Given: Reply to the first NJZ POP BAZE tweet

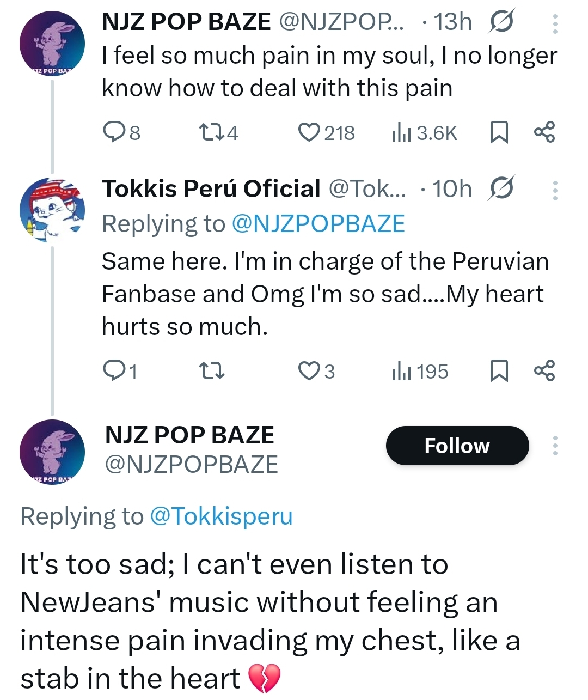Looking at the screenshot, I should pyautogui.click(x=115, y=132).
